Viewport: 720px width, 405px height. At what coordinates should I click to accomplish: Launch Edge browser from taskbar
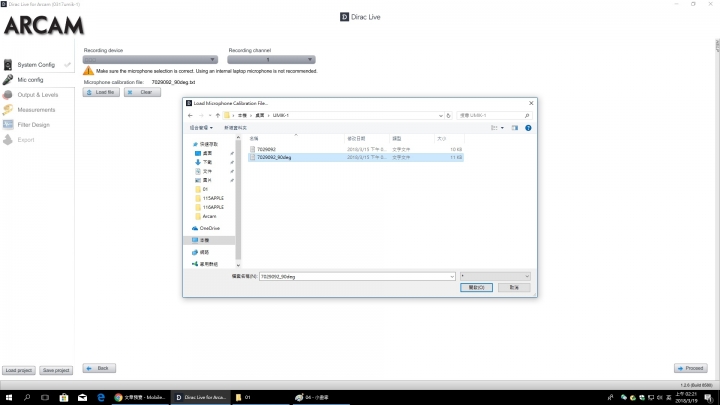pos(101,398)
